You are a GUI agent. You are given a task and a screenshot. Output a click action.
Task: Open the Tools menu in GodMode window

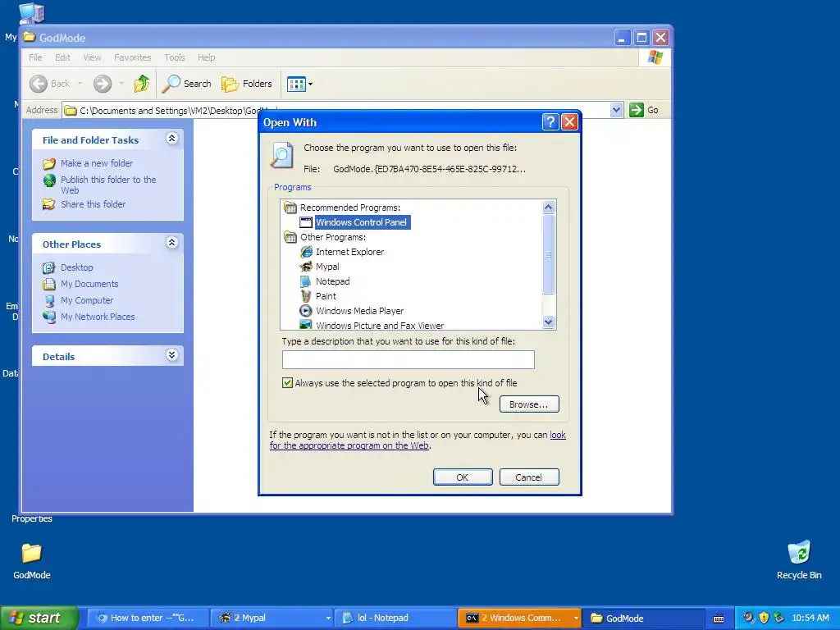(175, 57)
